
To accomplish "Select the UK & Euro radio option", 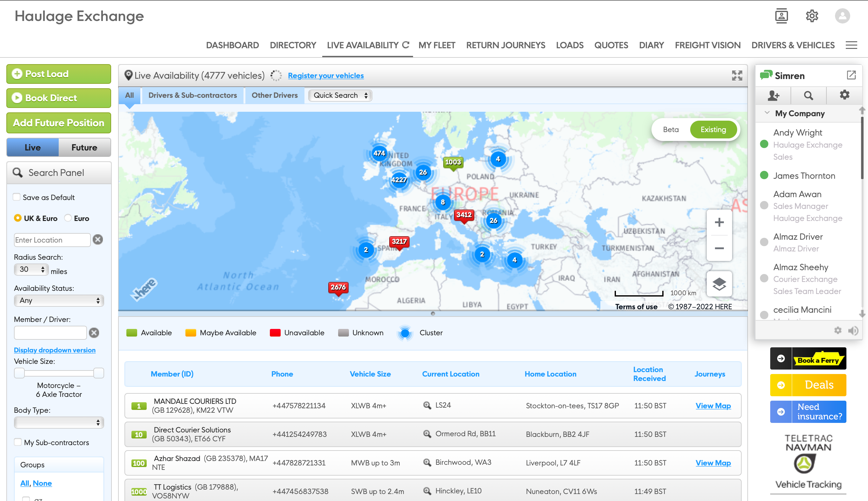I will (x=17, y=218).
